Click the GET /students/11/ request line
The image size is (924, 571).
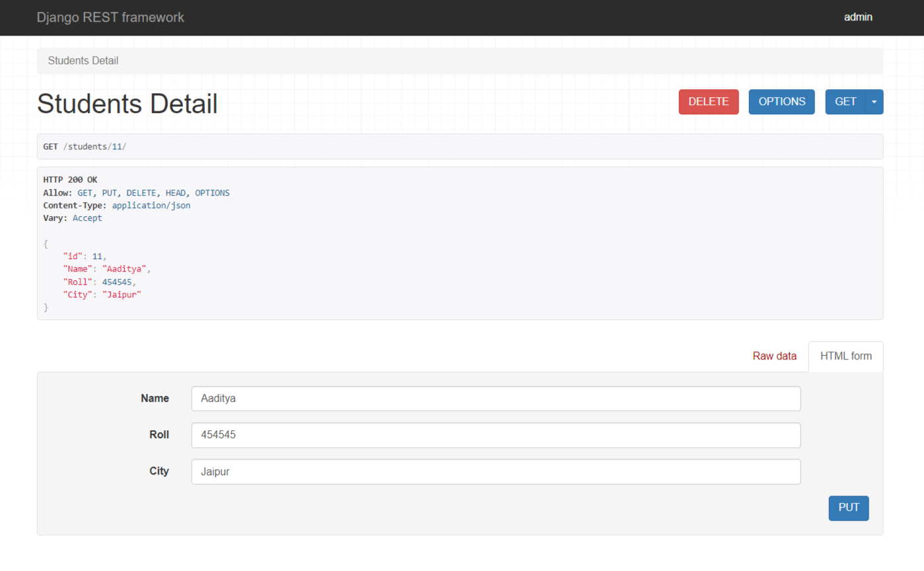pyautogui.click(x=85, y=147)
